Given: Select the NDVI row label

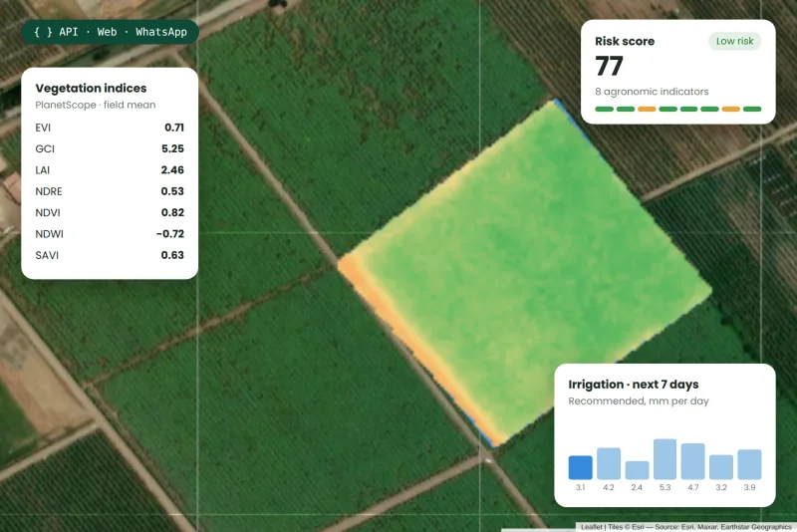Looking at the screenshot, I should click(48, 213).
